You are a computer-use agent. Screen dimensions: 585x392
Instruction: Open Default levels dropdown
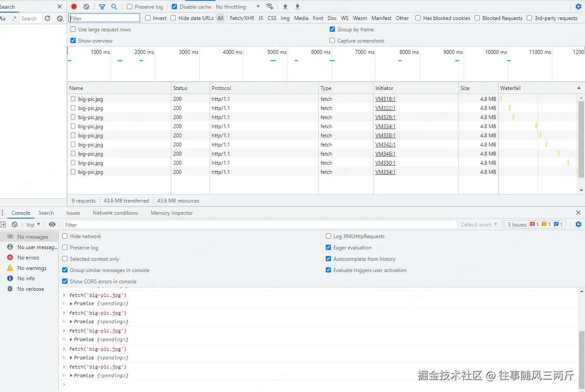click(x=479, y=224)
